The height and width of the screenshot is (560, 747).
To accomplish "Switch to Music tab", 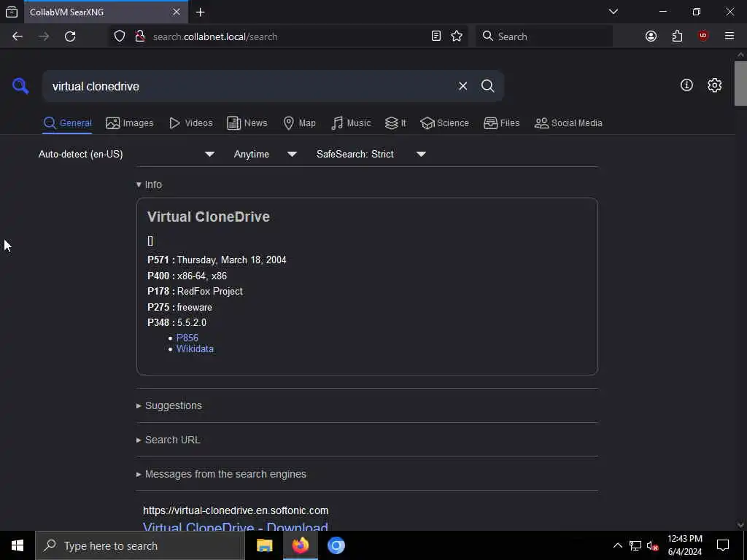I will (x=351, y=123).
